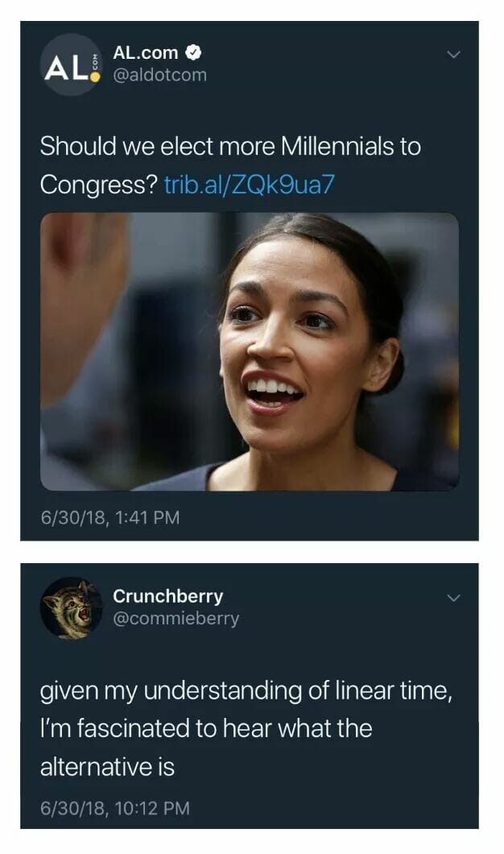Click the Crunchberry display name
The width and height of the screenshot is (504, 854).
[x=167, y=596]
